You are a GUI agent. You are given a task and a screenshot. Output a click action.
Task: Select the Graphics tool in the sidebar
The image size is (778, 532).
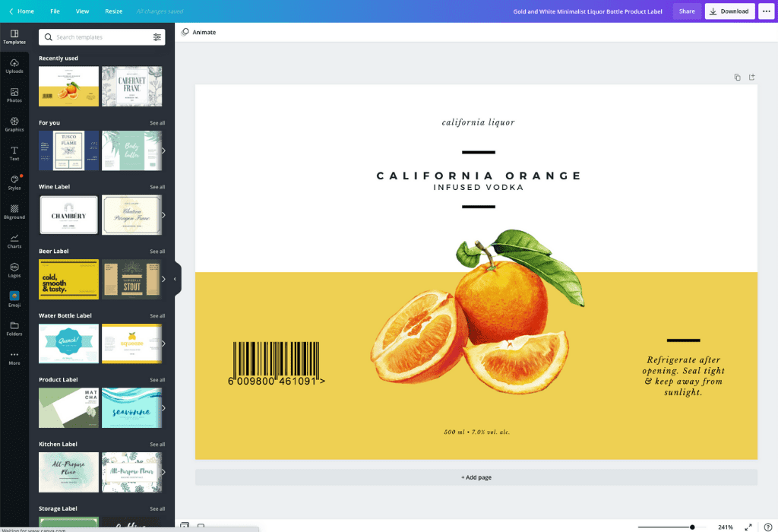click(x=14, y=125)
